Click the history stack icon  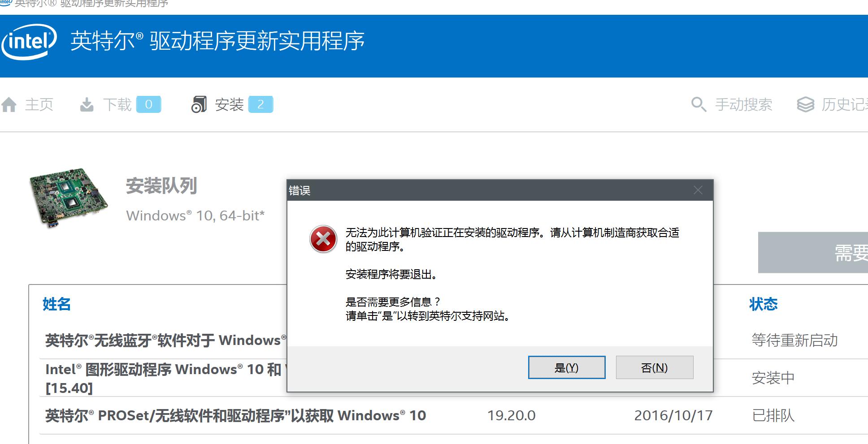tap(806, 104)
